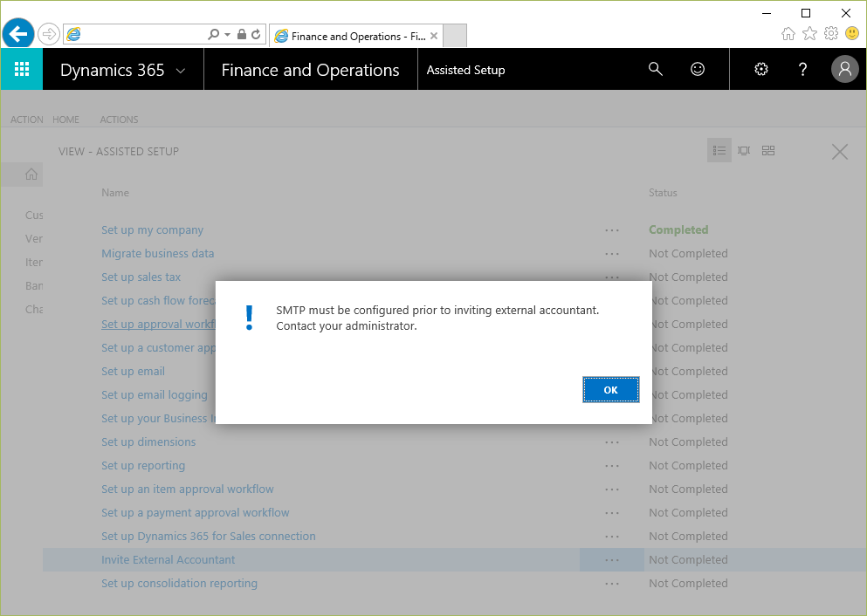The image size is (867, 616).
Task: Expand the Dynamics 365 dropdown chevron
Action: coord(180,71)
